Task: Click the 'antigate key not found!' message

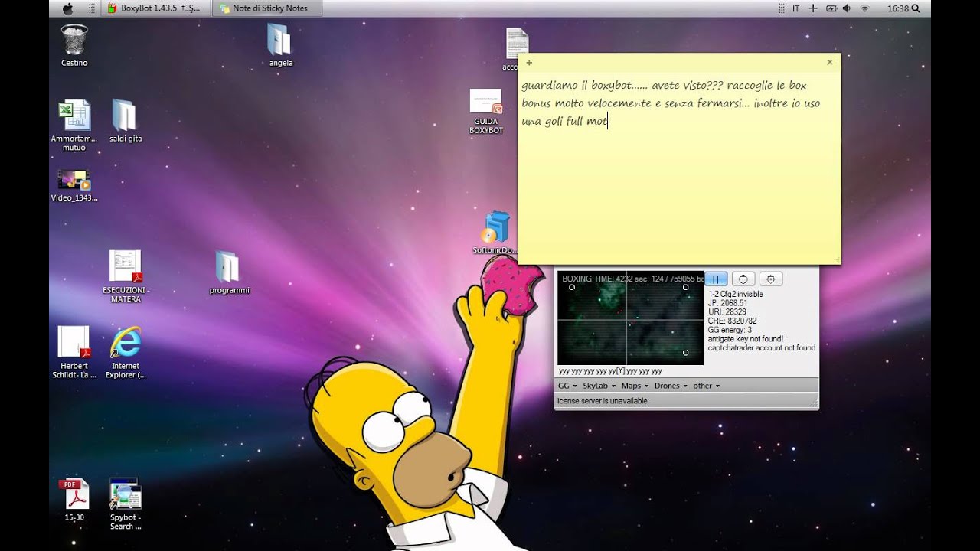Action: tap(746, 339)
